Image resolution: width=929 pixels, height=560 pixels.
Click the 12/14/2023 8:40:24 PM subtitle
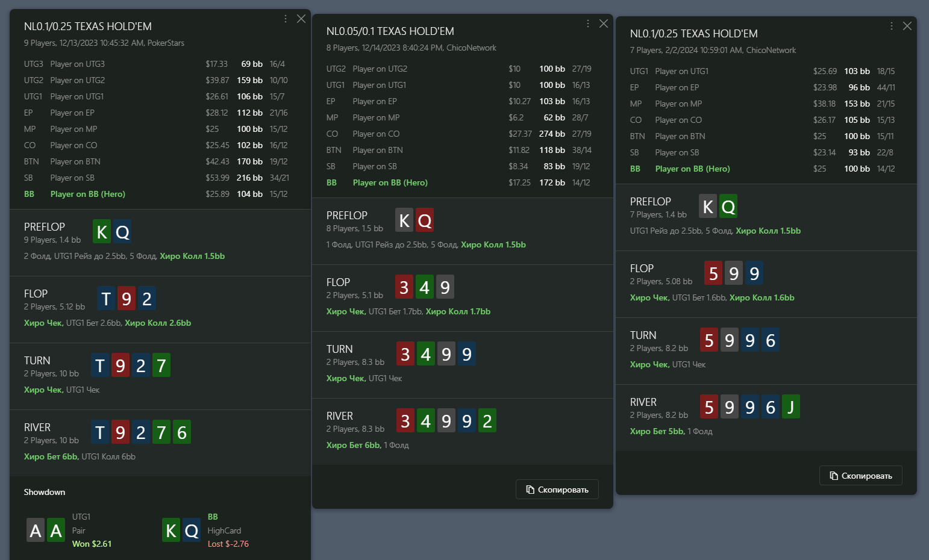click(x=411, y=48)
